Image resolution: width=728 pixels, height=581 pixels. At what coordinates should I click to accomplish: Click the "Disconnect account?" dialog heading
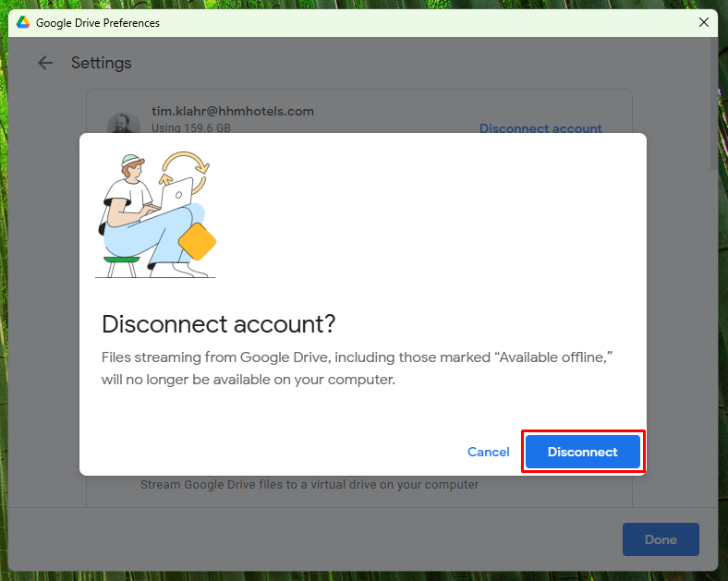(219, 324)
